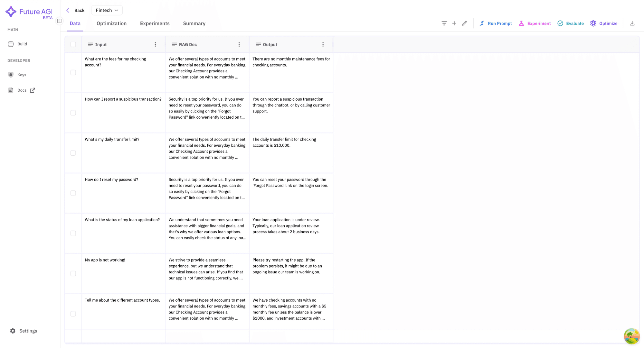Expand the Fintech dataset dropdown
Viewport: 644px width, 348px height.
pos(107,10)
